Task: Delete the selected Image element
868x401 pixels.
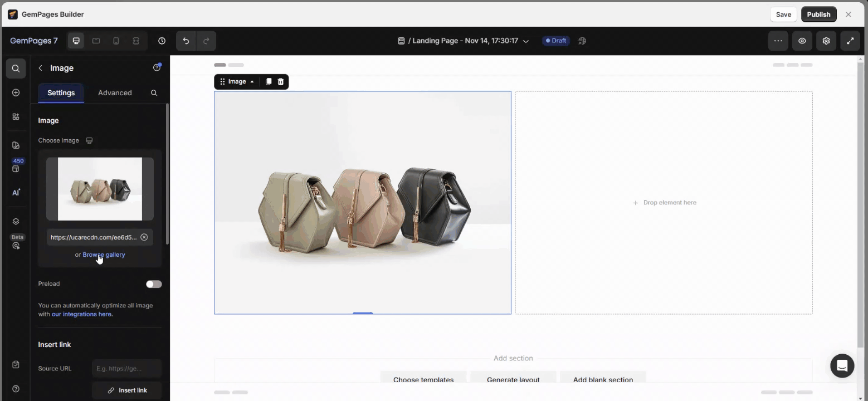Action: 281,82
